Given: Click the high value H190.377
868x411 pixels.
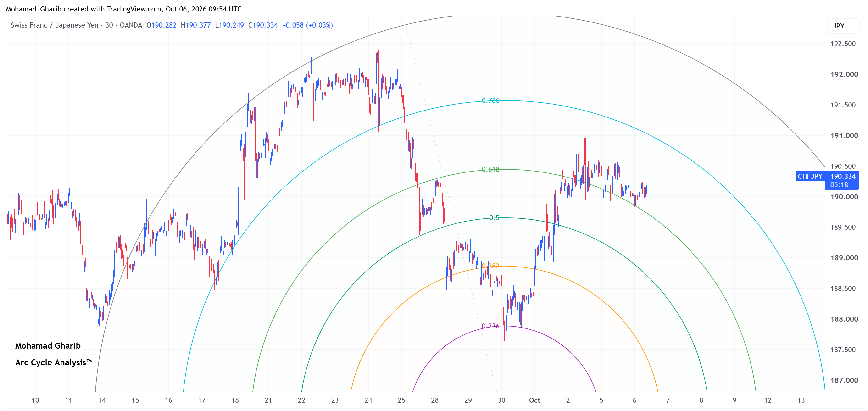Looking at the screenshot, I should click(196, 25).
